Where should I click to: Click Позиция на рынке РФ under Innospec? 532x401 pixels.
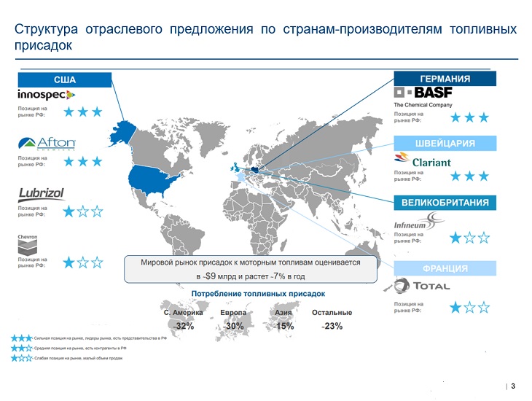click(32, 112)
